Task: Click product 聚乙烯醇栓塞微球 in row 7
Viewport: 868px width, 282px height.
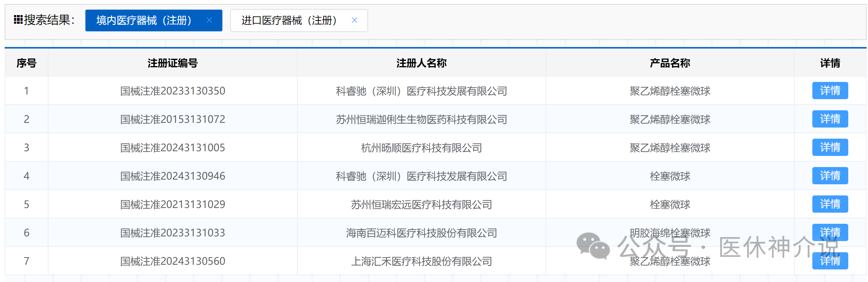Action: [670, 261]
